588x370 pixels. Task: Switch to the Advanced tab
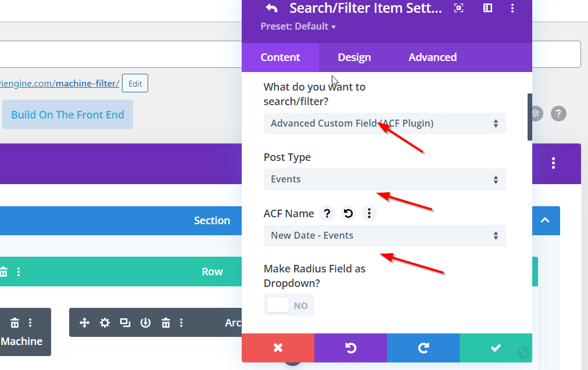(432, 58)
